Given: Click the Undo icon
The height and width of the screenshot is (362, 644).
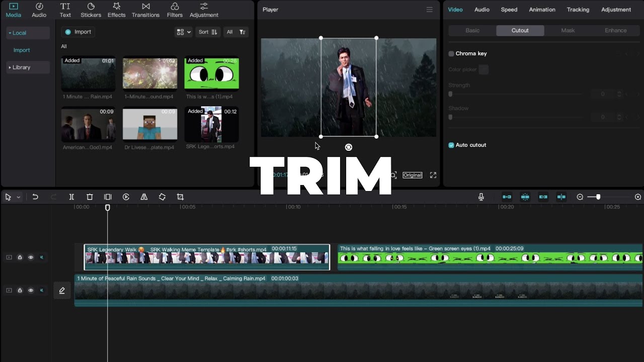Looking at the screenshot, I should [35, 197].
